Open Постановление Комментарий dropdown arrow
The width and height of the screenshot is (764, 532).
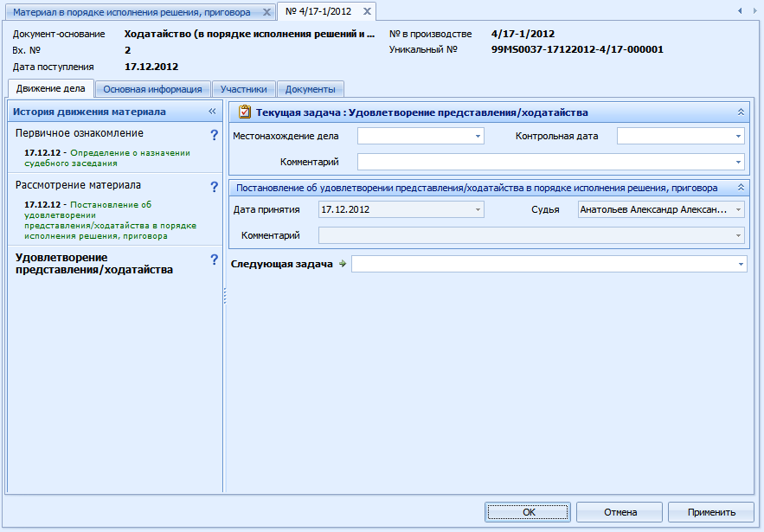point(738,235)
